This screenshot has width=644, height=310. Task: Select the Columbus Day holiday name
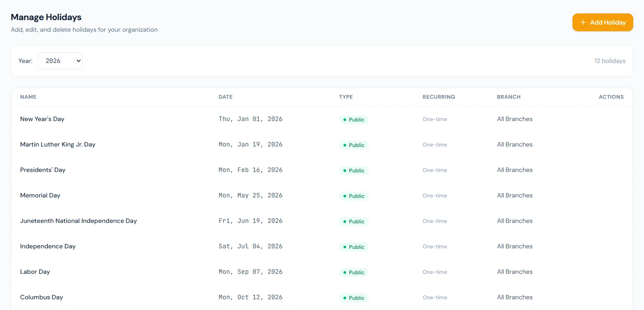(42, 297)
